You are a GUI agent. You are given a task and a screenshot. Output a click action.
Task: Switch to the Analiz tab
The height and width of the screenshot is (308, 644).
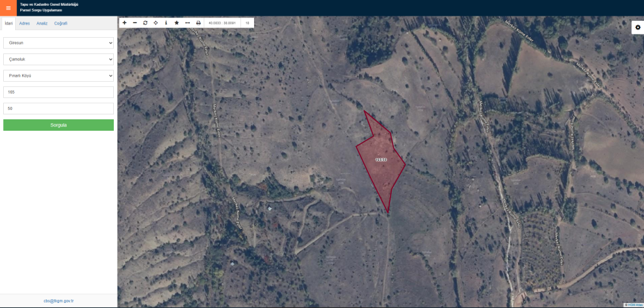click(x=42, y=23)
